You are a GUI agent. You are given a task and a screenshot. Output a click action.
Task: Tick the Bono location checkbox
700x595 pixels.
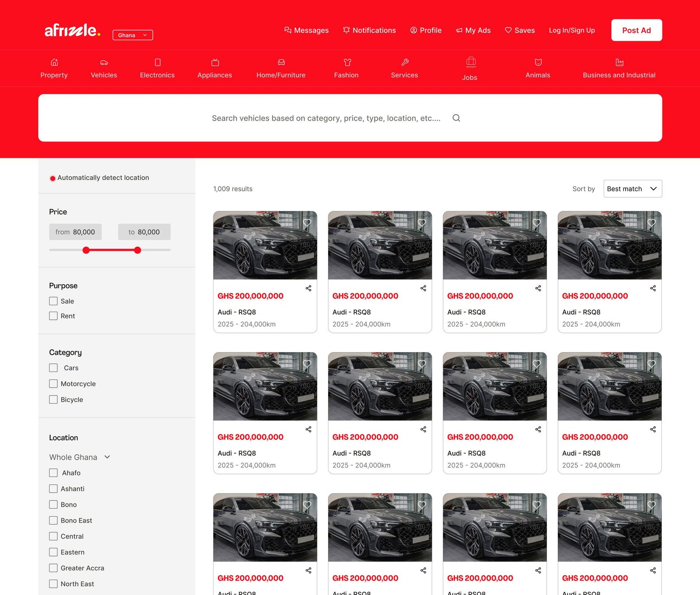point(53,504)
